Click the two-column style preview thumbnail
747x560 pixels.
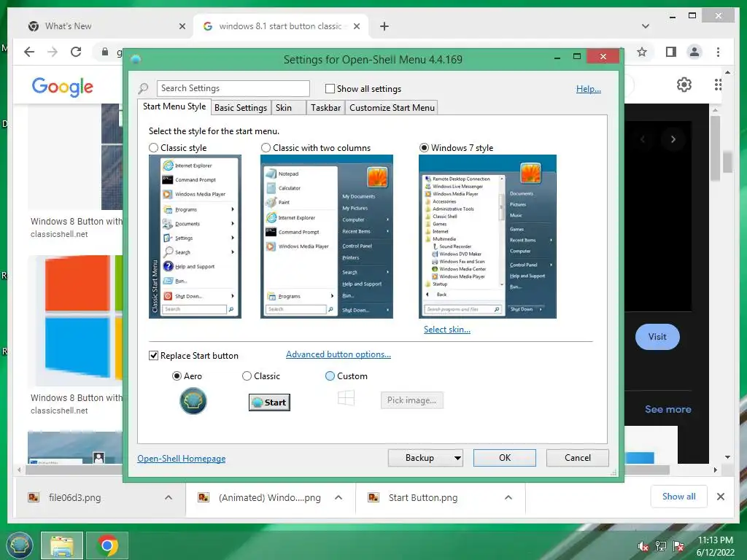coord(326,237)
